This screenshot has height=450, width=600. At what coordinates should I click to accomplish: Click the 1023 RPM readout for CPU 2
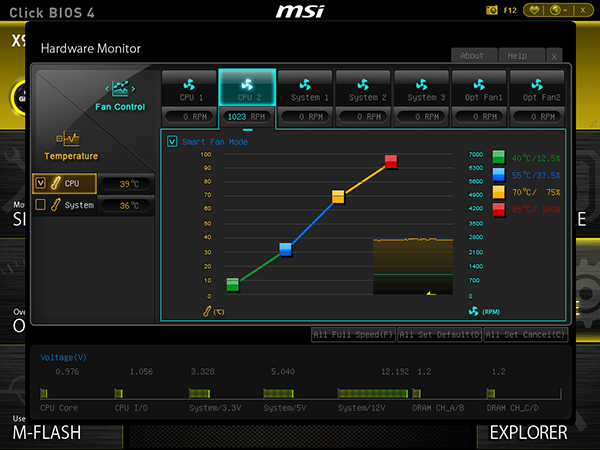click(246, 117)
